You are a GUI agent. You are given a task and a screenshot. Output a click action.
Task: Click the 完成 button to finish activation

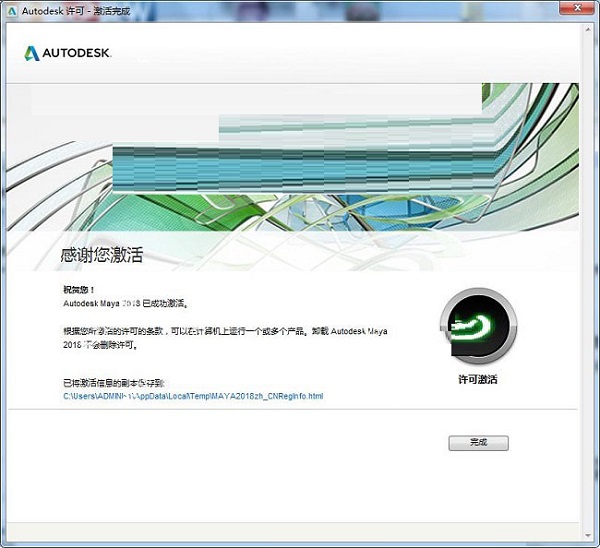[x=478, y=443]
